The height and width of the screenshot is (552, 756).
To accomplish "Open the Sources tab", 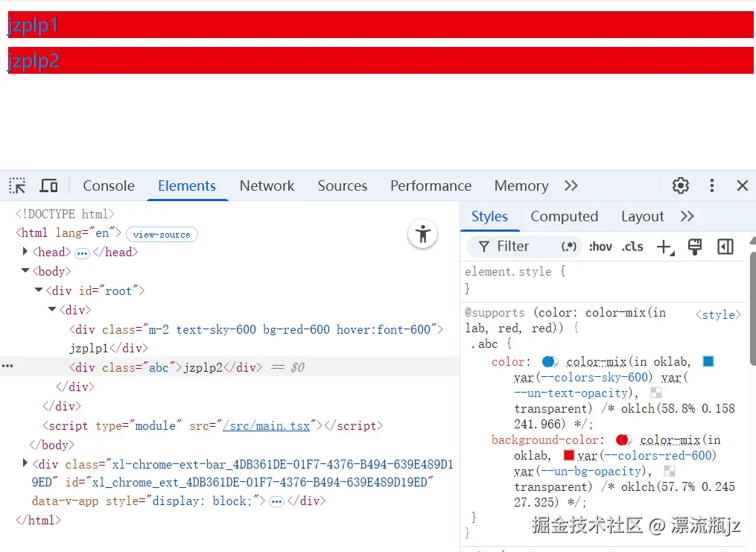I will (343, 185).
